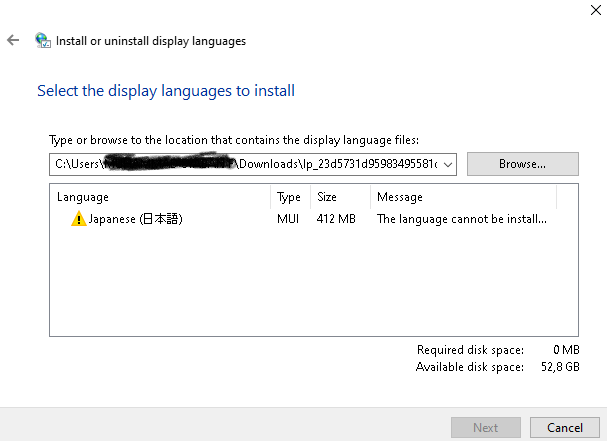607x441 pixels.
Task: Click the 52,8 GB available space value
Action: [560, 367]
